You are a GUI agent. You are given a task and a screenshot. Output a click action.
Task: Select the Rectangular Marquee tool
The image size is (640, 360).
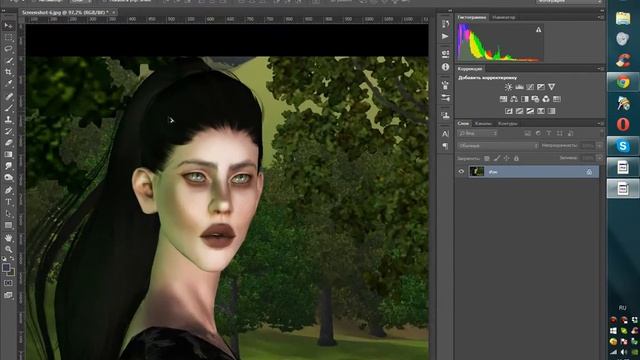pyautogui.click(x=8, y=37)
